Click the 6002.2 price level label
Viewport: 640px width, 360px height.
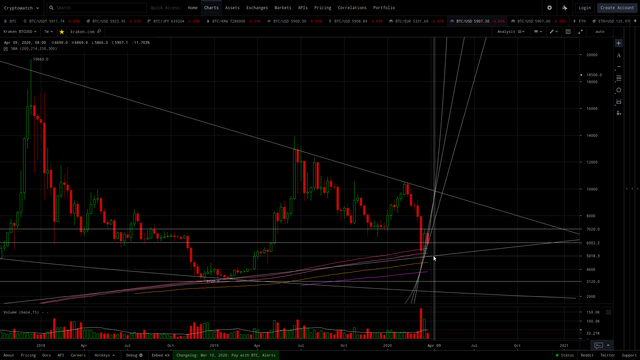pos(593,243)
